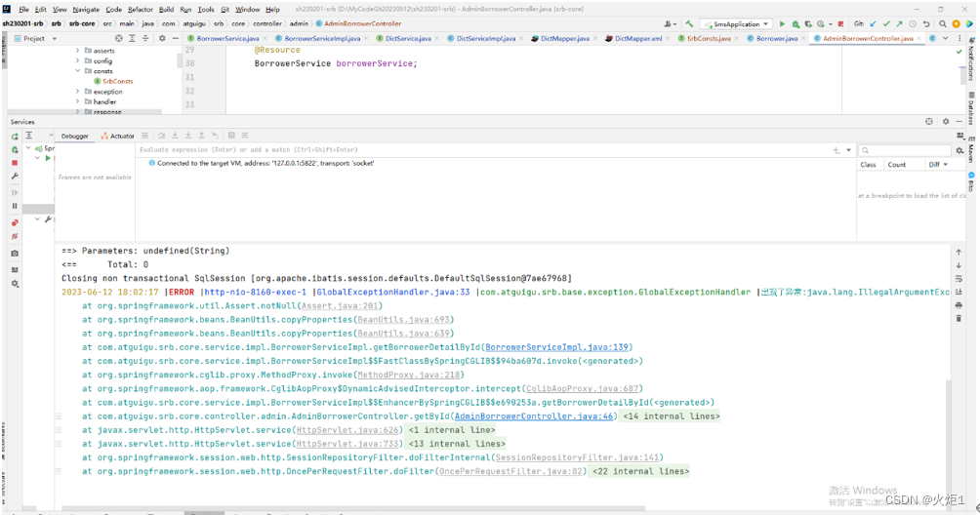Expand the config folder
980x515 pixels.
pyautogui.click(x=77, y=60)
